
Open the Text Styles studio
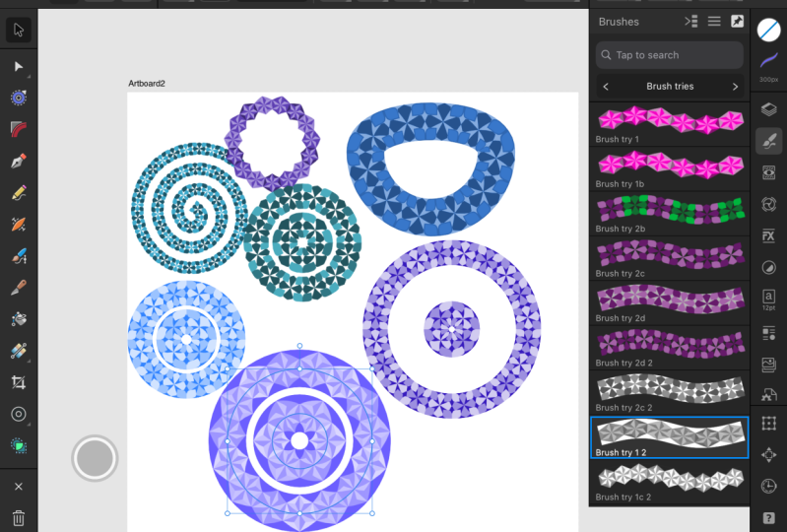click(x=769, y=333)
